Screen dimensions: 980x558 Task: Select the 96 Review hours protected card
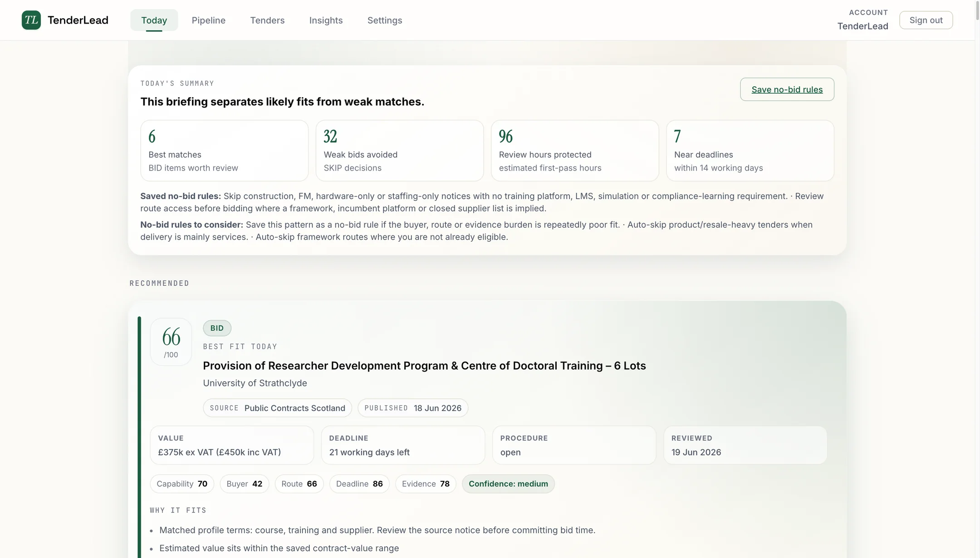pos(575,151)
